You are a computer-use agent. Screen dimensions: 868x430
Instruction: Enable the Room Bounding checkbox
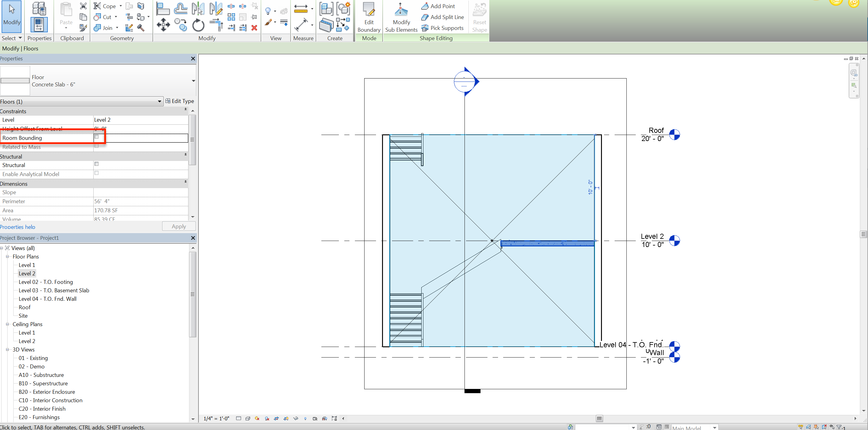point(97,137)
